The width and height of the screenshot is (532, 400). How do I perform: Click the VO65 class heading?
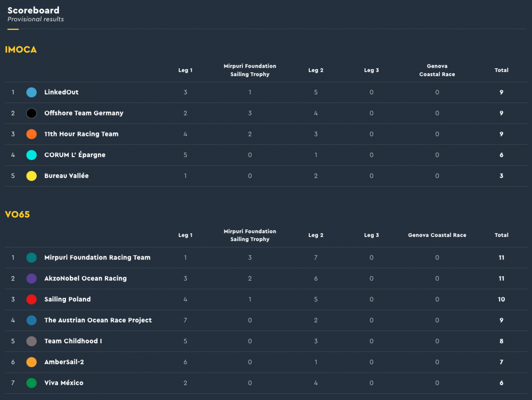pos(17,215)
